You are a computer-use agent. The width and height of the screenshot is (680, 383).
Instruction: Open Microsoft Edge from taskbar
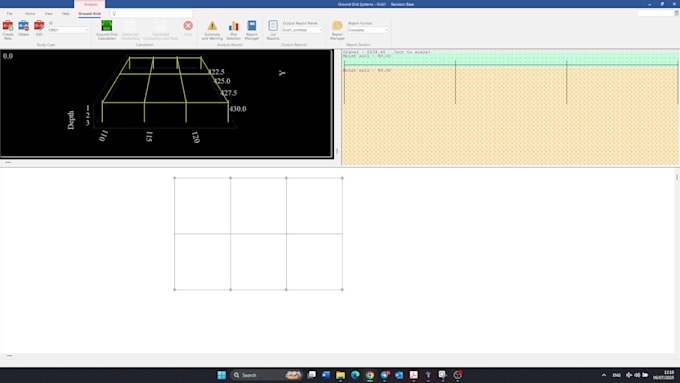pyautogui.click(x=355, y=375)
